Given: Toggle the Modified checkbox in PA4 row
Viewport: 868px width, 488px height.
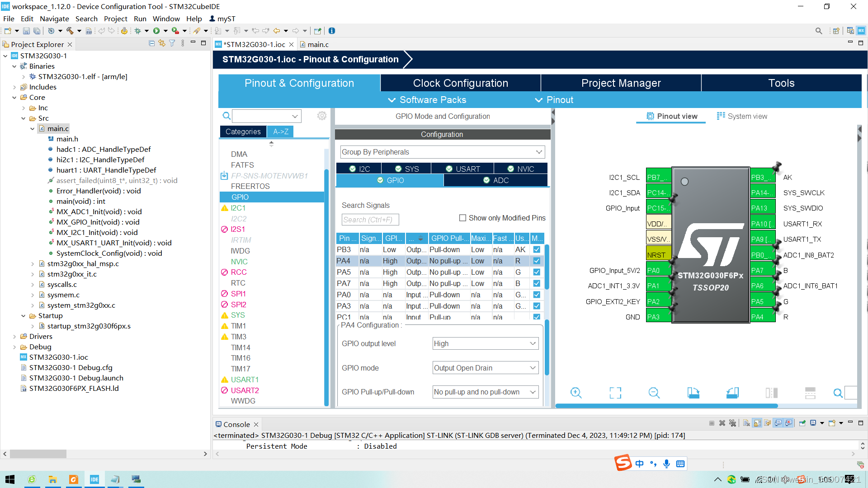Looking at the screenshot, I should pyautogui.click(x=537, y=261).
